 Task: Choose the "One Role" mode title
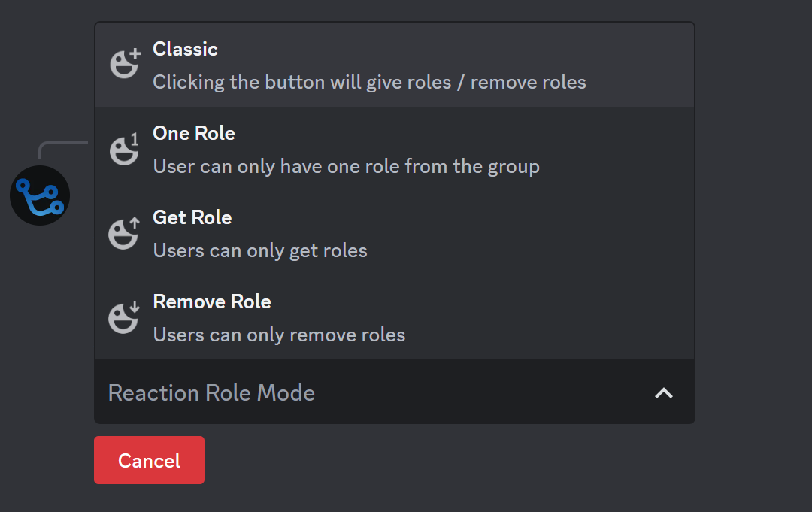tap(194, 133)
